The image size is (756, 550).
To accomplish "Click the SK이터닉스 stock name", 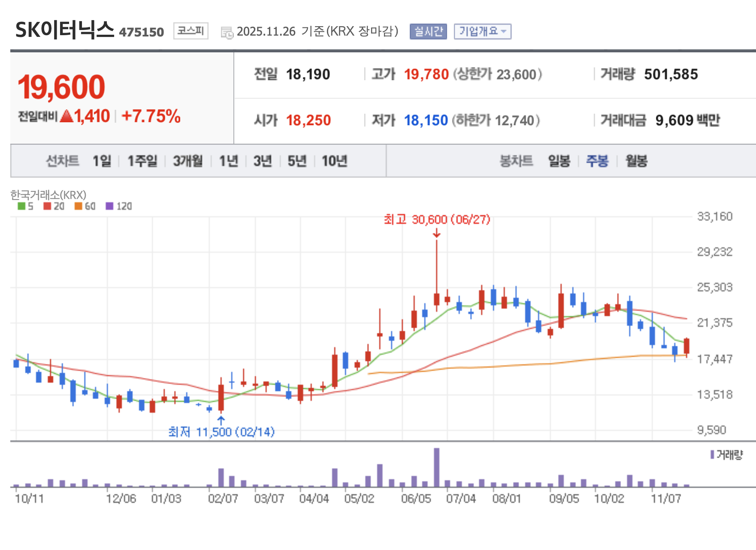I will [x=65, y=30].
